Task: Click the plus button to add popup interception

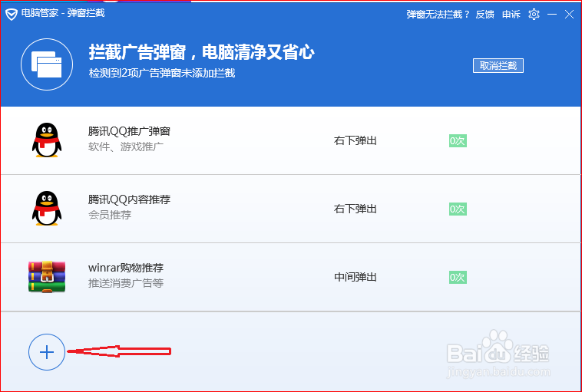Action: point(47,352)
